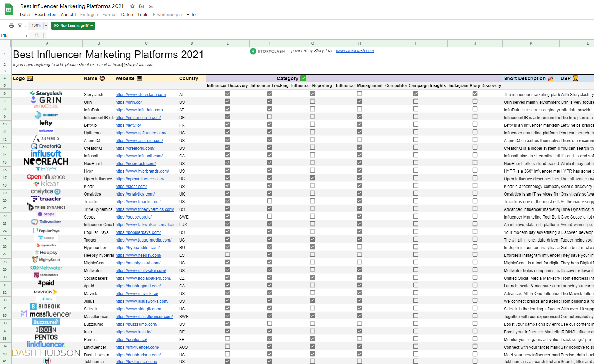
Task: Click the Storyclash logo thumbnail in row 6
Action: coord(46,93)
